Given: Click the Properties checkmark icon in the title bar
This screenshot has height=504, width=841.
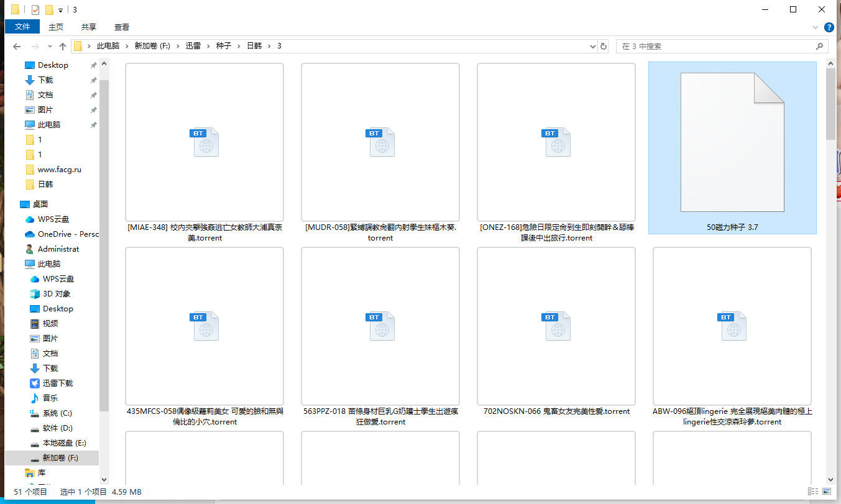Looking at the screenshot, I should point(35,9).
